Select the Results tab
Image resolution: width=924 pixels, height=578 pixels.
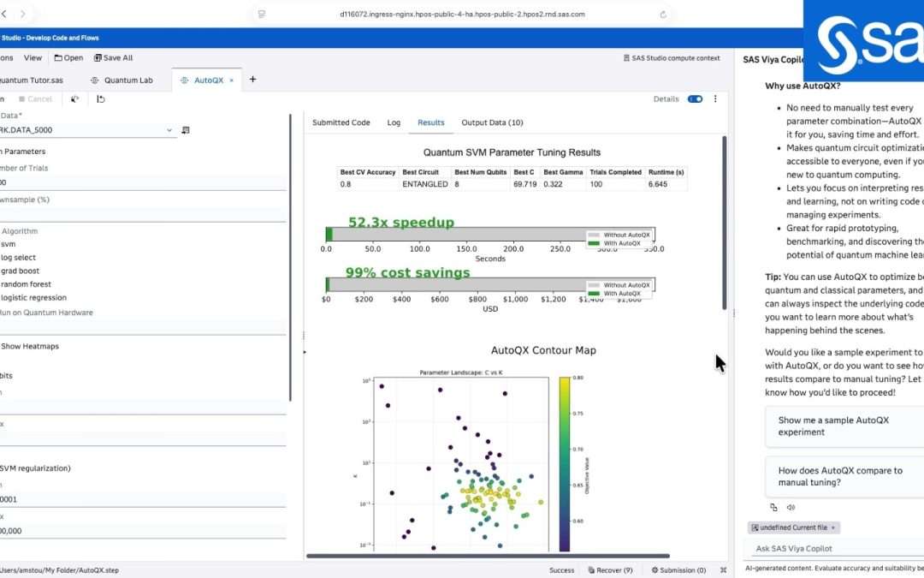pos(430,122)
